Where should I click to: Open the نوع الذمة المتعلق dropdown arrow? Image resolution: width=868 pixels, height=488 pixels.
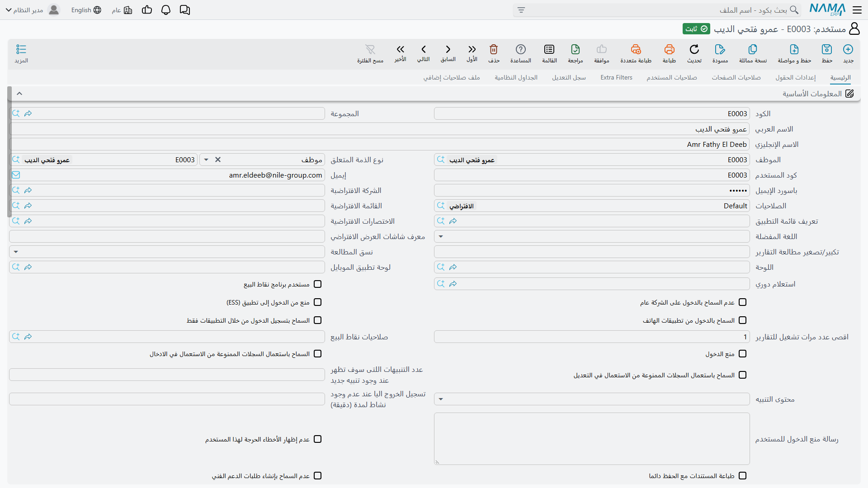pos(206,160)
